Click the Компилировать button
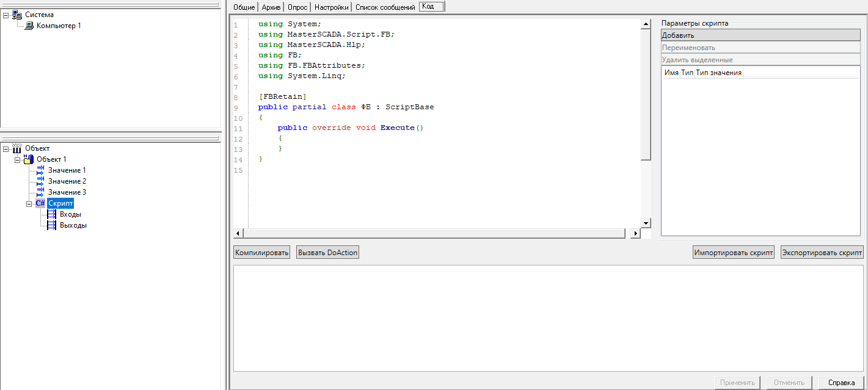The width and height of the screenshot is (868, 390). (x=262, y=252)
